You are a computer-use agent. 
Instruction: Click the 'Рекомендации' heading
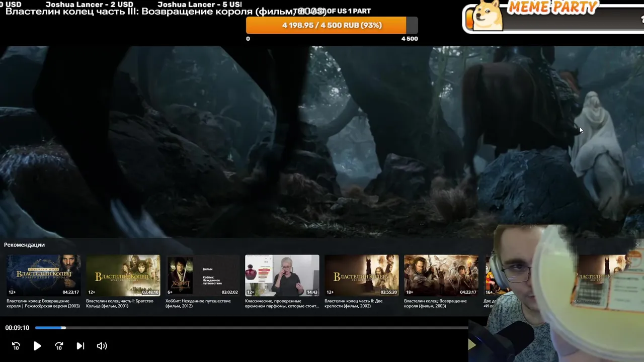tap(24, 245)
